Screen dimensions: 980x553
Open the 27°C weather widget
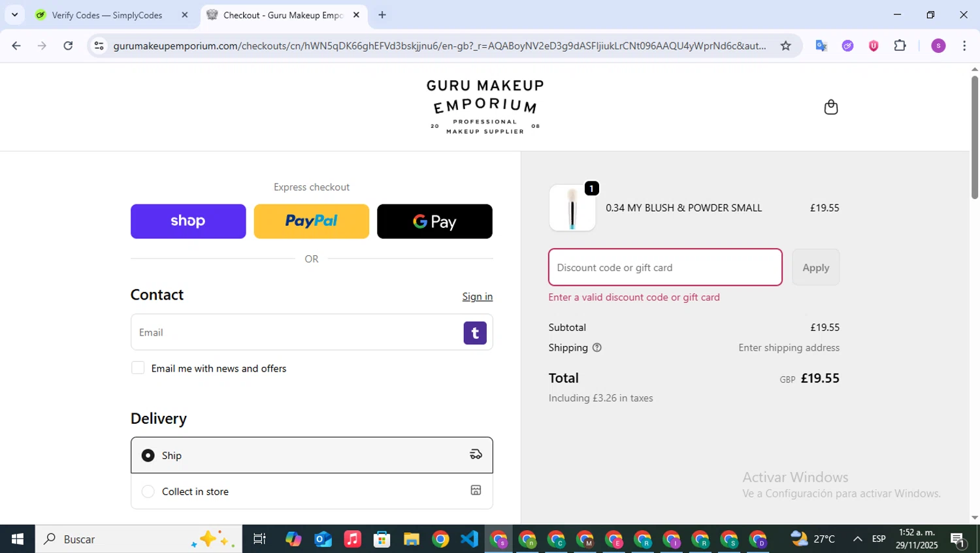813,539
